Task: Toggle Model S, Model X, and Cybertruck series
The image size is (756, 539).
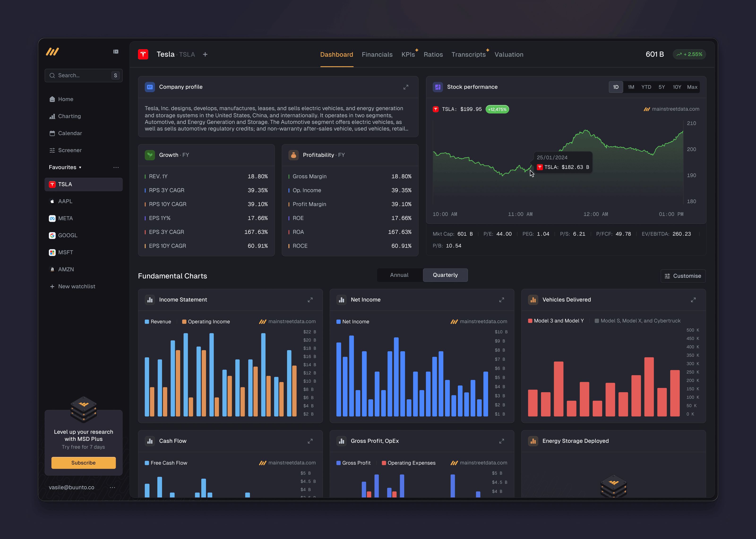Action: pyautogui.click(x=637, y=321)
